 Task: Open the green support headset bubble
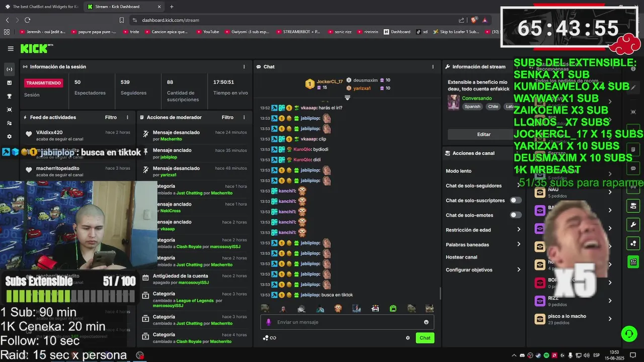pyautogui.click(x=628, y=334)
